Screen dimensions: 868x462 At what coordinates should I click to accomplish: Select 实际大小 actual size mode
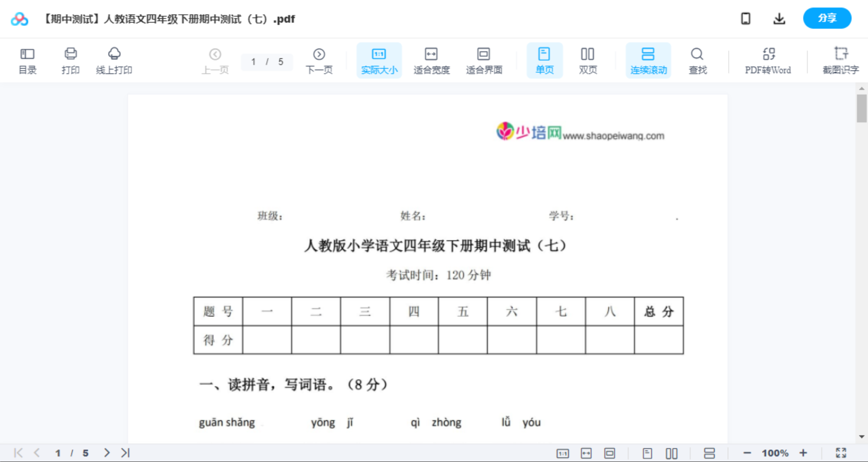(379, 60)
